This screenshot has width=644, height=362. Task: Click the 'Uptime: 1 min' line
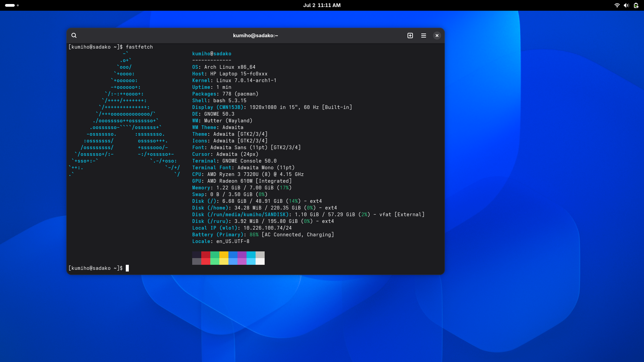point(212,87)
